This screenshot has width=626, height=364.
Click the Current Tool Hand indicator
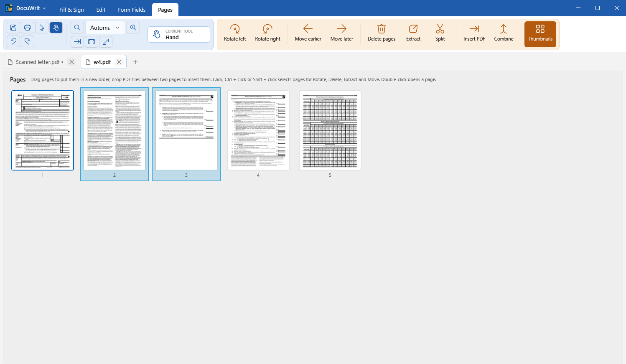click(179, 34)
